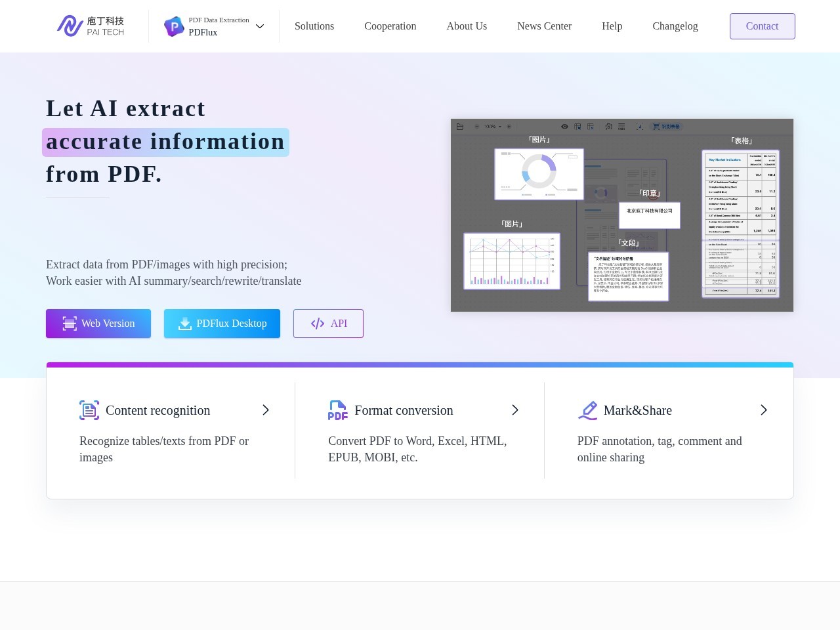Launch the Web Version button
This screenshot has width=840, height=630.
98,324
